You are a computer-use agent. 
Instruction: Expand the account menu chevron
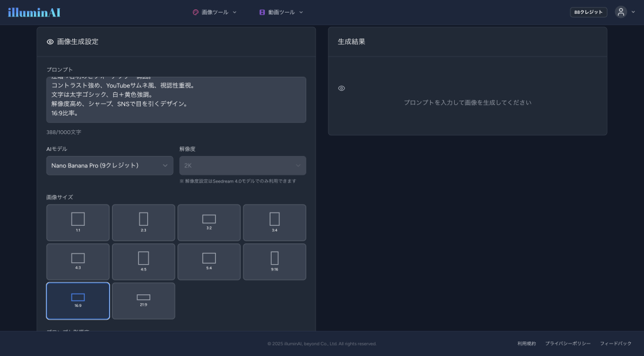(x=633, y=12)
